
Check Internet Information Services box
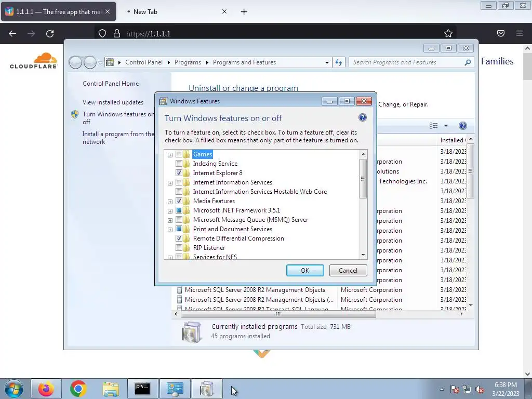(x=179, y=182)
